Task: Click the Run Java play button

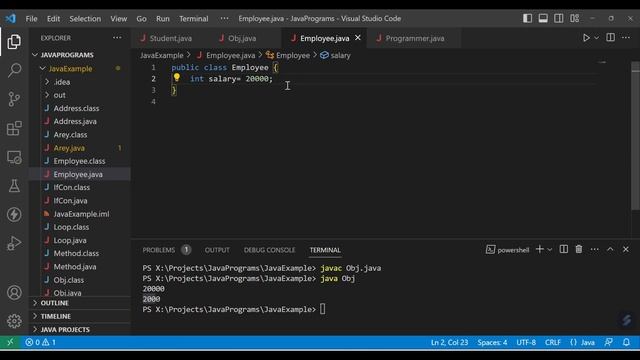Action: coord(586,38)
